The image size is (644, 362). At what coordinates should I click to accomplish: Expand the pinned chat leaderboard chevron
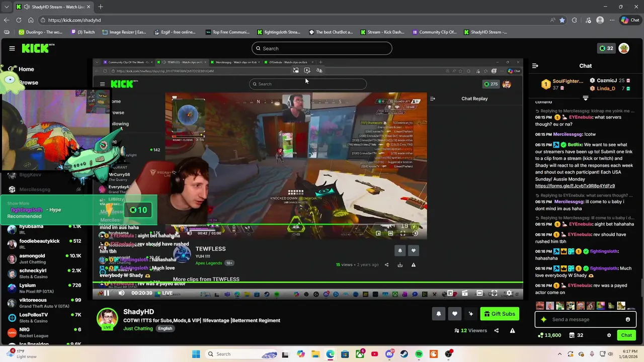[585, 98]
